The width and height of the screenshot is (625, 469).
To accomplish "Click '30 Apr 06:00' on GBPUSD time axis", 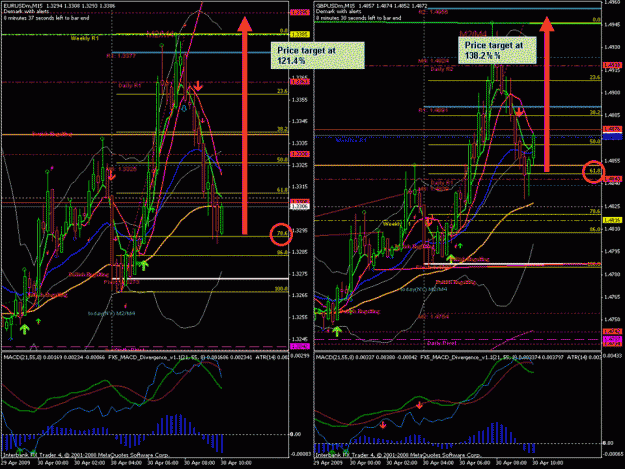I will 475,463.
